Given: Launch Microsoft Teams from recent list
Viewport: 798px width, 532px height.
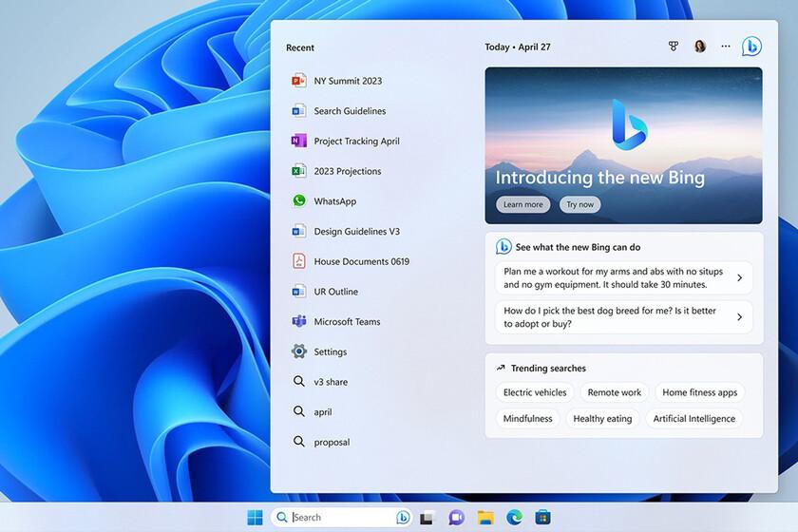Looking at the screenshot, I should (x=347, y=322).
